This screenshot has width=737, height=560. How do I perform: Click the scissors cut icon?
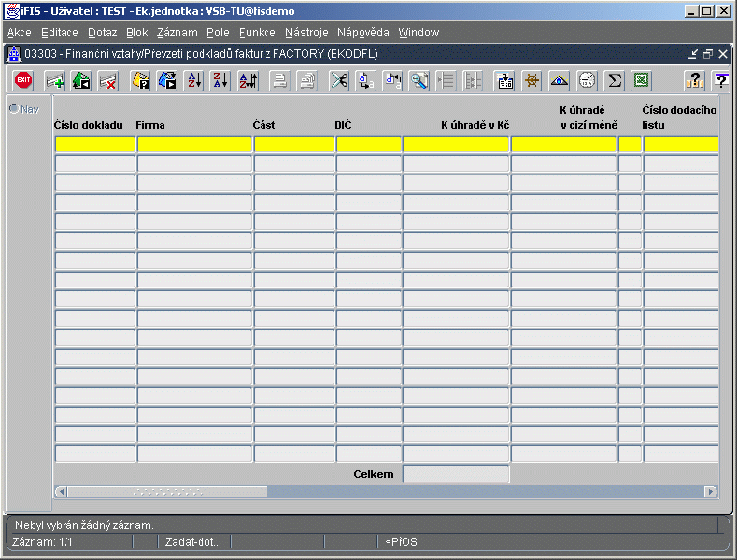pos(339,81)
